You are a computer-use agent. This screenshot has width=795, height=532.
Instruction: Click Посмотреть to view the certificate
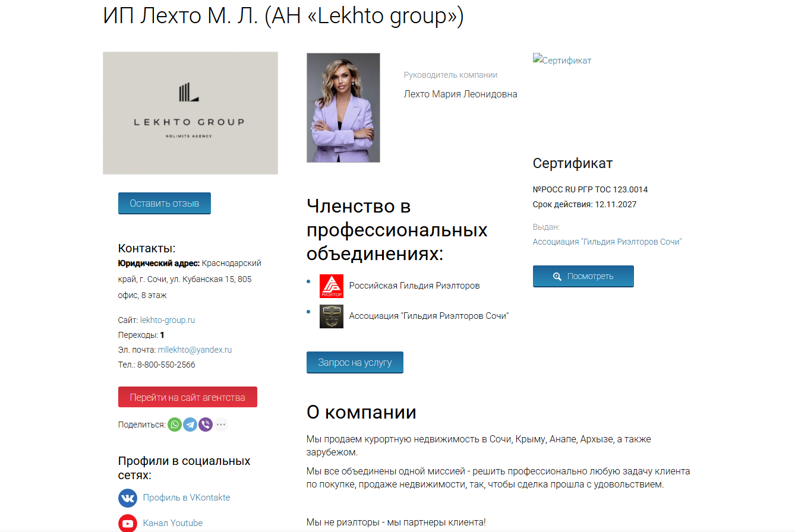coord(583,276)
